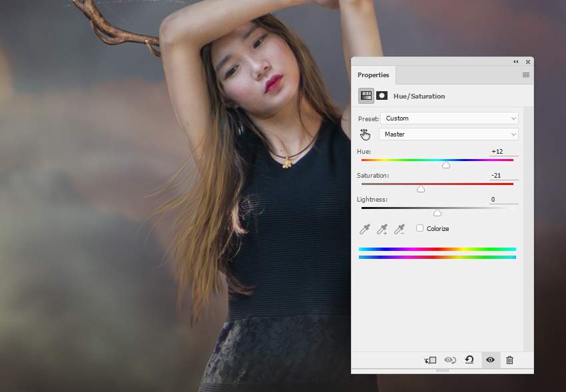This screenshot has width=566, height=392.
Task: Click the view previous state icon
Action: tap(450, 360)
